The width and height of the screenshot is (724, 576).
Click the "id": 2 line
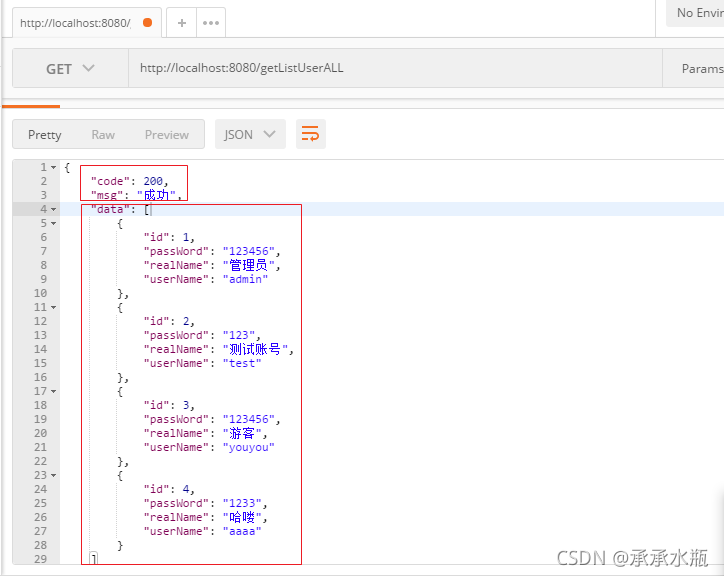pyautogui.click(x=169, y=321)
